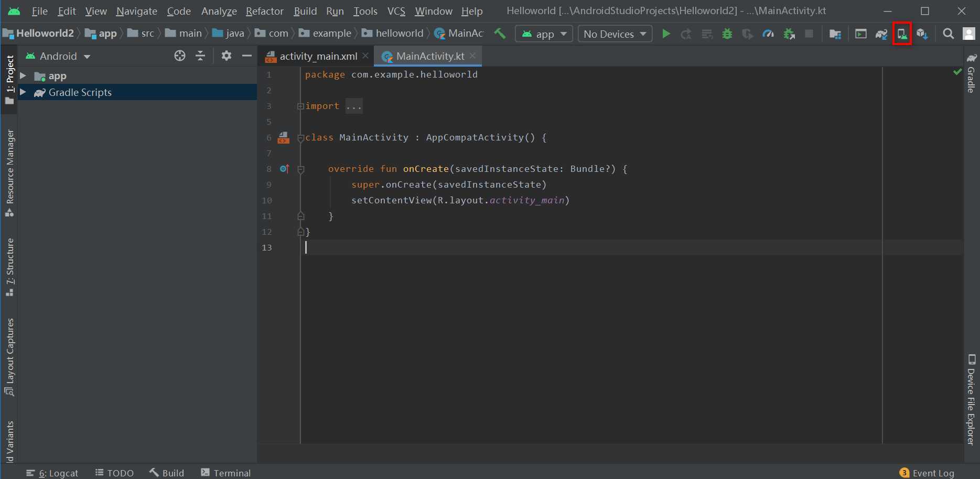Click the override gutter icon on line 8

(x=284, y=169)
